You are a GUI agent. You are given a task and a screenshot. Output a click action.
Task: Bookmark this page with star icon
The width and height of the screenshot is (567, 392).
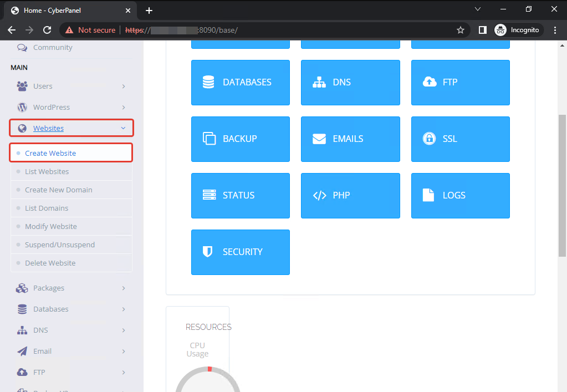point(461,30)
